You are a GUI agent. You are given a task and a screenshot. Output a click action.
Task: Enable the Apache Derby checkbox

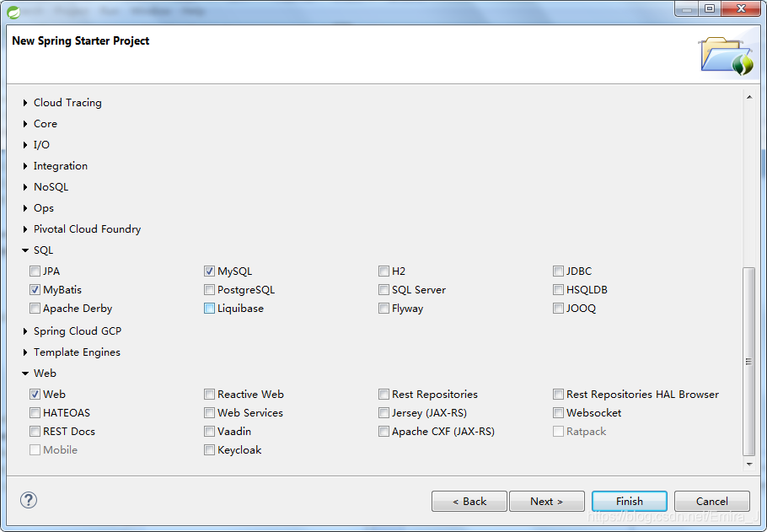click(35, 309)
